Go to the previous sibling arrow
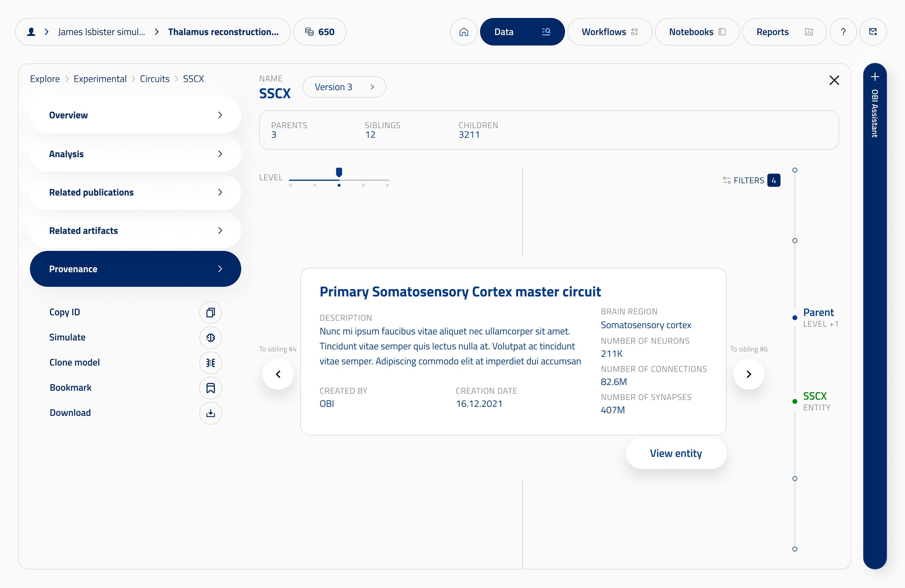 click(278, 374)
